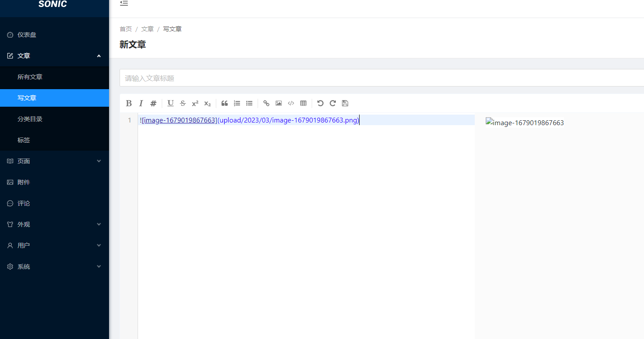Toggle bold formatting in the editor
Viewport: 644px width, 339px height.
point(129,103)
